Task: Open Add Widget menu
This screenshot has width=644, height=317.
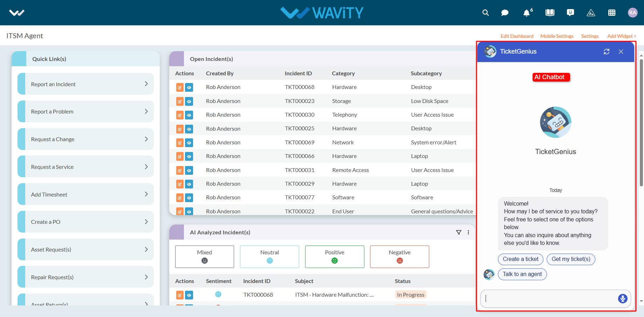Action: point(622,36)
